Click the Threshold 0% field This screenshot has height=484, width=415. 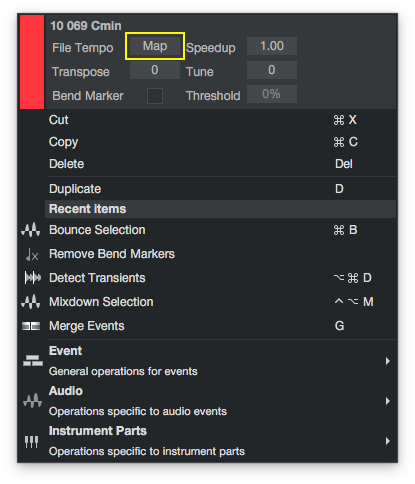272,94
